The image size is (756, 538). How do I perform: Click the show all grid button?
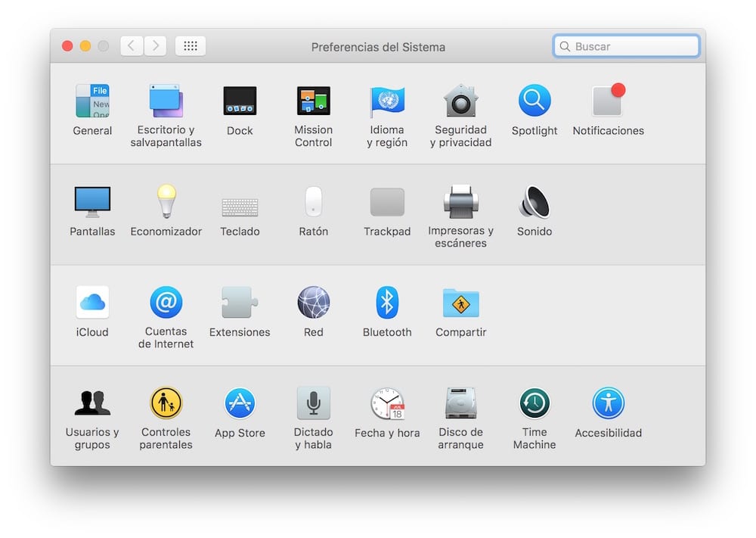pos(191,46)
